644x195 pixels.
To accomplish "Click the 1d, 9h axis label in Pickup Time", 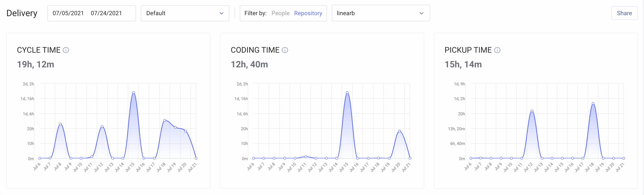I will (459, 84).
